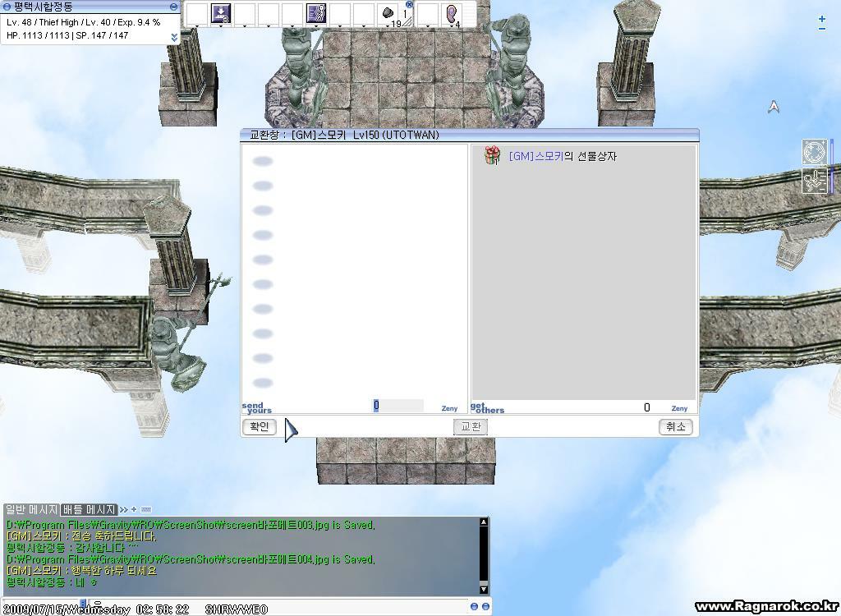Viewport: 841px width, 616px height.
Task: Click the send Zeny amount input field
Action: coord(398,406)
